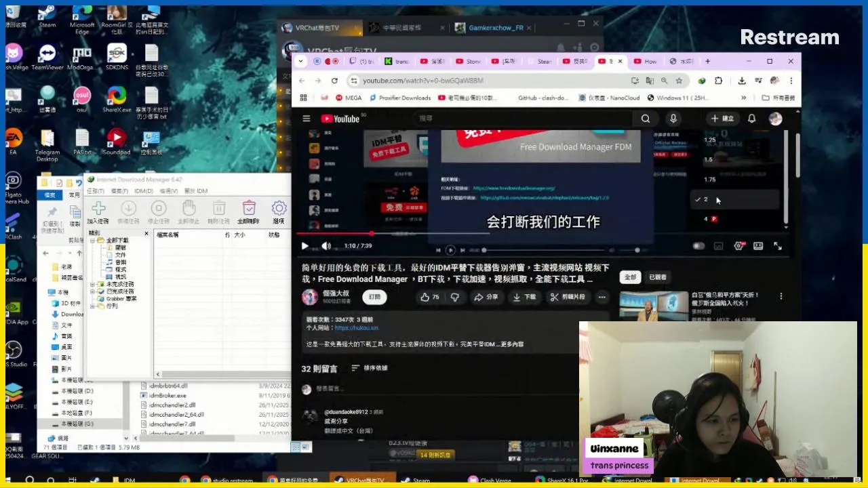Open comments sort-by dropdown
868x488 pixels.
click(370, 368)
